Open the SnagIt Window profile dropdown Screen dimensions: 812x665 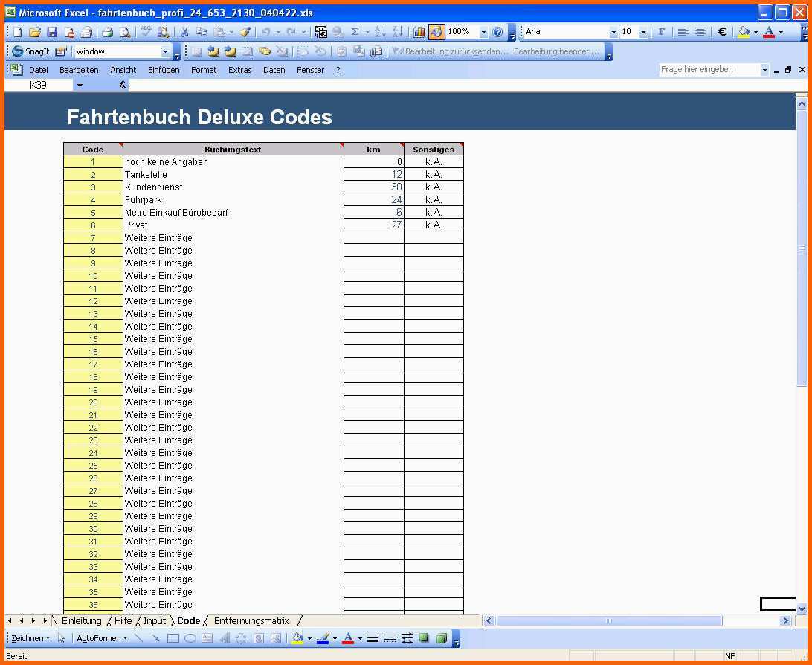[x=165, y=51]
